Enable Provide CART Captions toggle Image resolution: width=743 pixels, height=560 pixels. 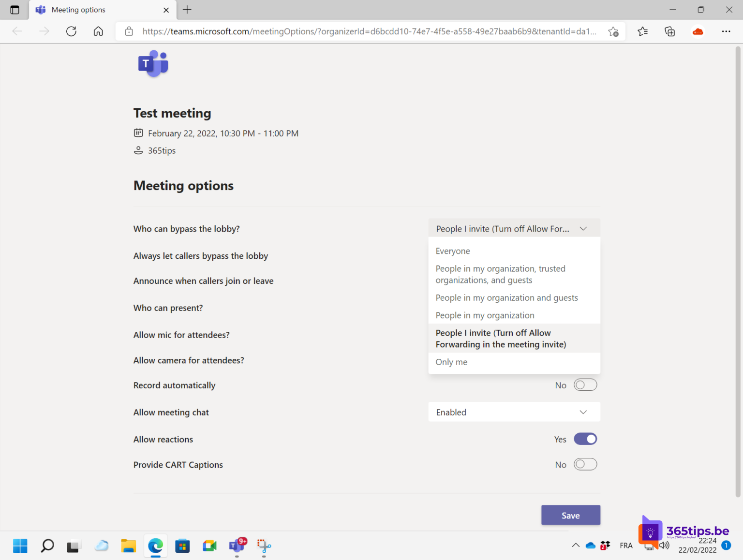(x=585, y=464)
